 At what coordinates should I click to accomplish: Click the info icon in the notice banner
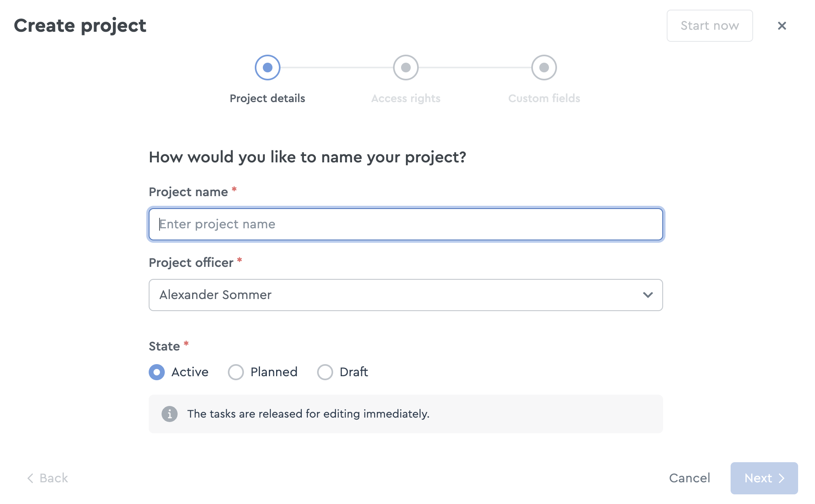click(x=170, y=414)
